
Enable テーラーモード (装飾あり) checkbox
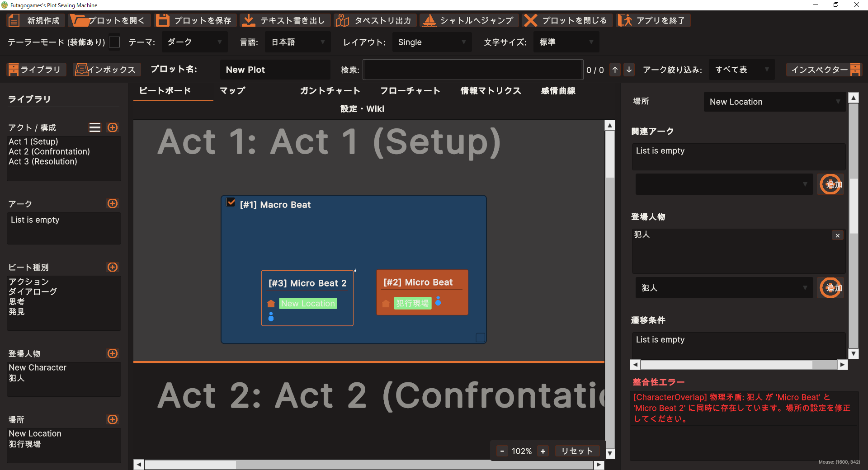pos(115,42)
